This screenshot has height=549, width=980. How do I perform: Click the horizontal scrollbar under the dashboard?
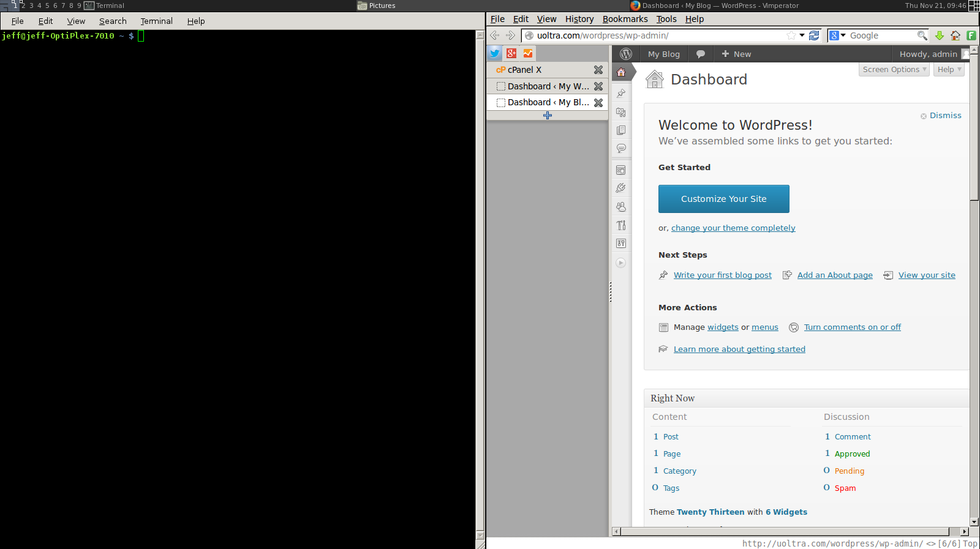791,531
